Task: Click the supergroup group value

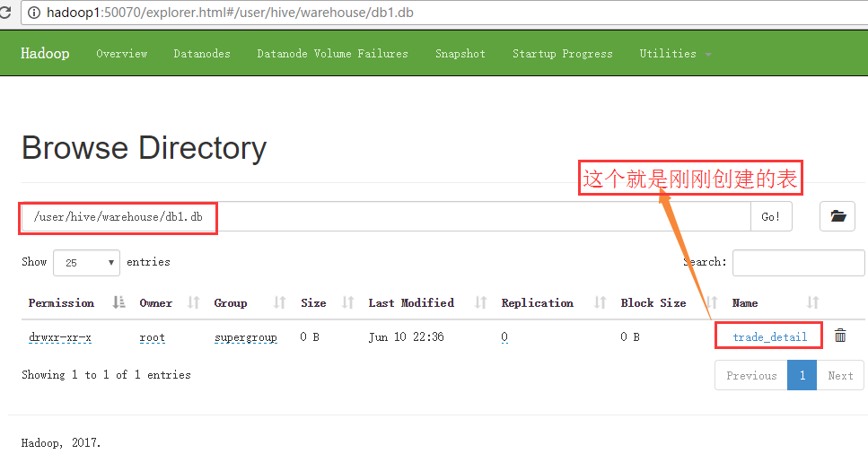Action: click(x=245, y=337)
